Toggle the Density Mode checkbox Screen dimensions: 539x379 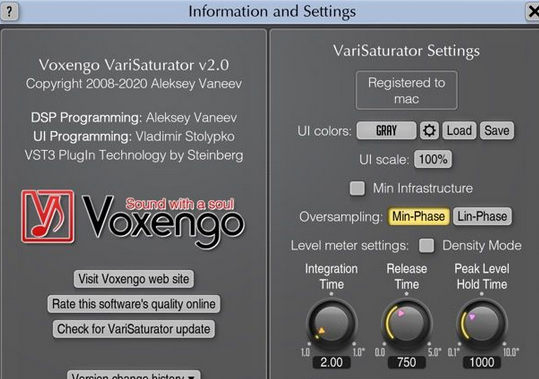coord(427,246)
